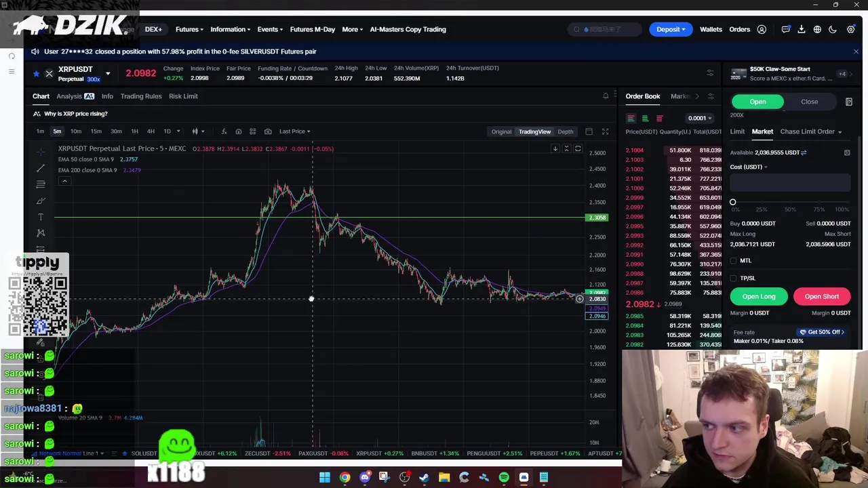Open the account profile icon
Image resolution: width=868 pixels, height=488 pixels.
pos(762,29)
